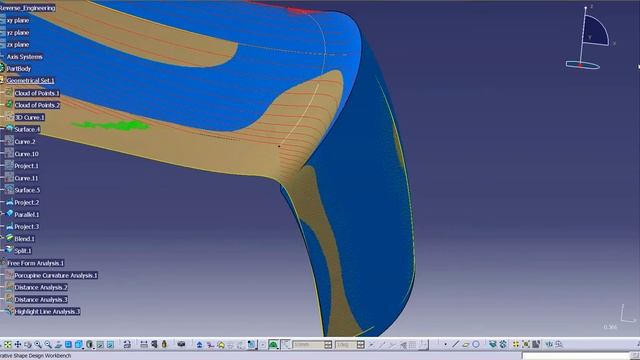Select Distance Analysis.2 in the tree
Screen dimensions: 640x360
point(41,287)
